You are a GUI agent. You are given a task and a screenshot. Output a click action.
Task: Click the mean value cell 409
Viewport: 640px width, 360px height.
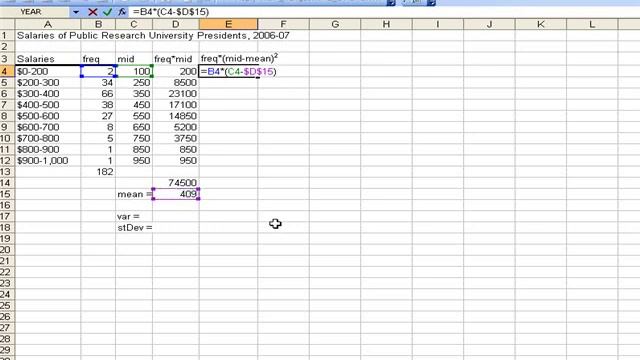[x=176, y=194]
